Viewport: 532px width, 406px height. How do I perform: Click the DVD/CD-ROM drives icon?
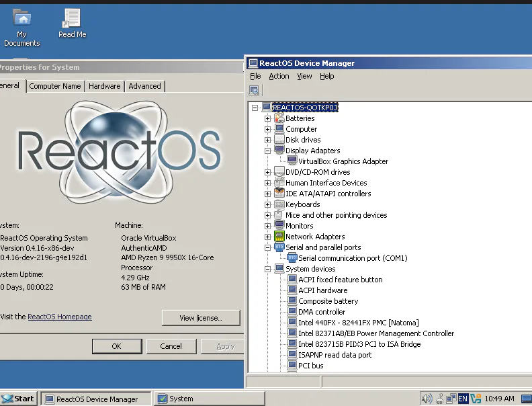click(x=279, y=172)
